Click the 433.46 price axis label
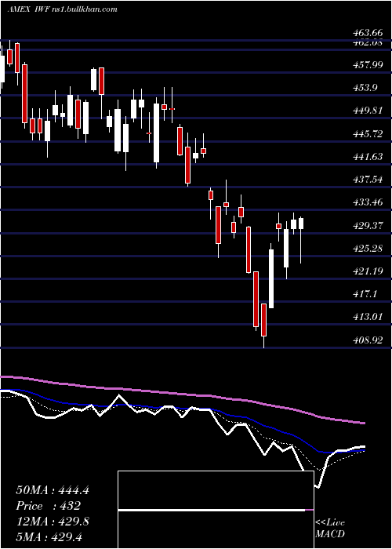Viewport: 392px width, 549px height. (x=368, y=202)
